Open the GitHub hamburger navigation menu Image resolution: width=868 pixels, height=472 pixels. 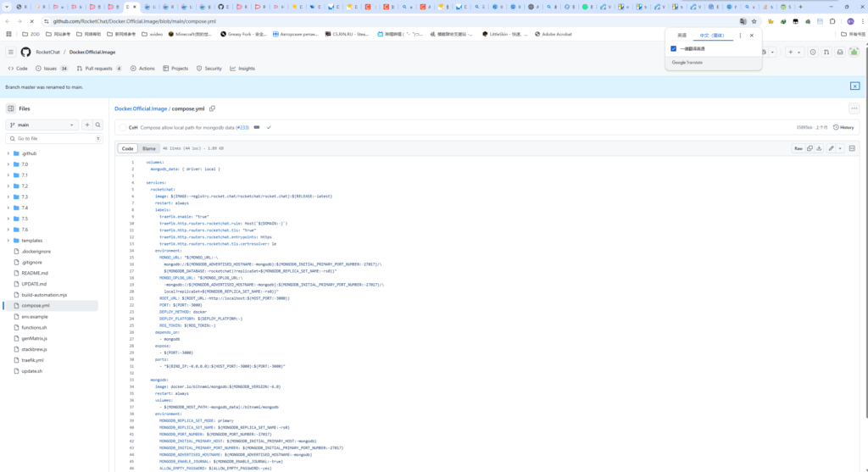[x=10, y=52]
